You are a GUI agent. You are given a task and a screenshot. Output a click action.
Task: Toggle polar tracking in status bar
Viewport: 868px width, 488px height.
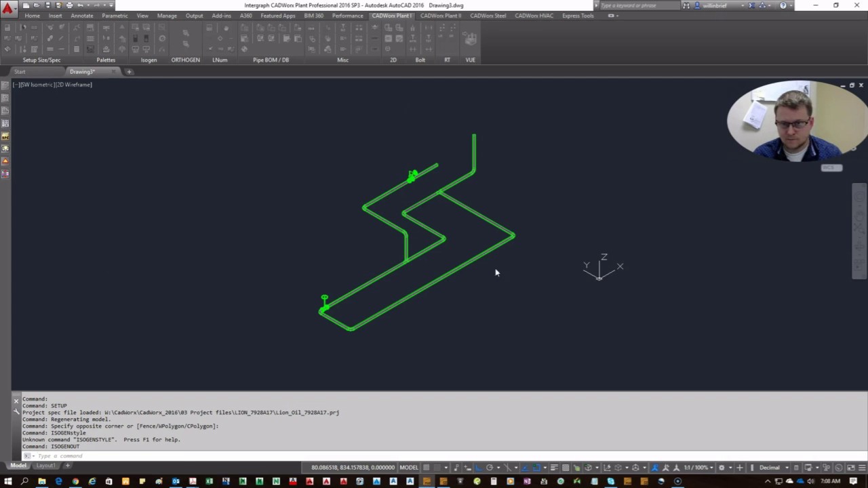(490, 468)
